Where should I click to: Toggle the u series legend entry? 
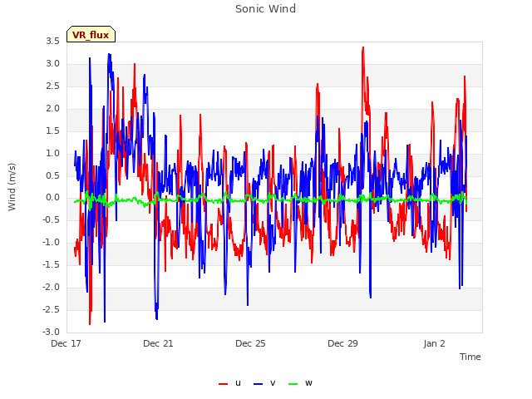229,383
